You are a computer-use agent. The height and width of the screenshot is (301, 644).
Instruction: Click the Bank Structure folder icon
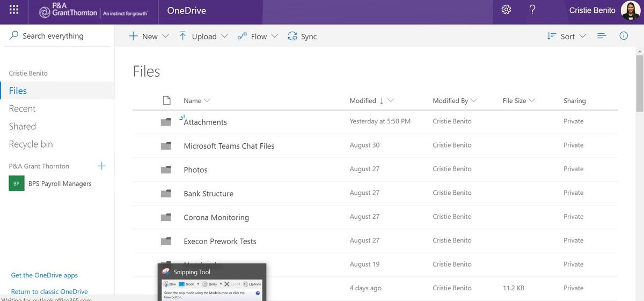[166, 193]
